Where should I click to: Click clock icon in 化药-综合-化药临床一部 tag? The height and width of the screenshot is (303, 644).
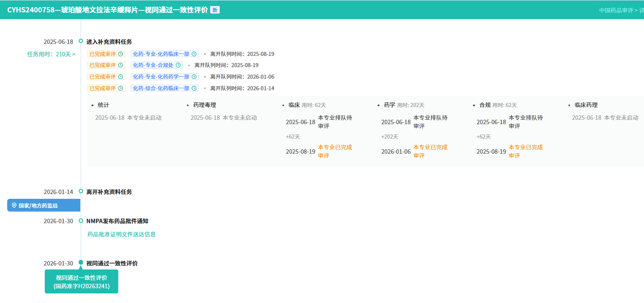tap(194, 88)
